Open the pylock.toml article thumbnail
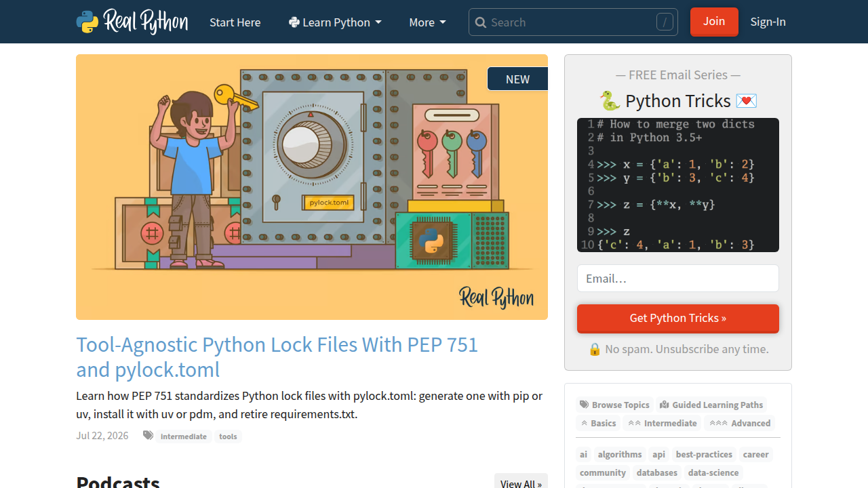The image size is (868, 488). pyautogui.click(x=312, y=187)
